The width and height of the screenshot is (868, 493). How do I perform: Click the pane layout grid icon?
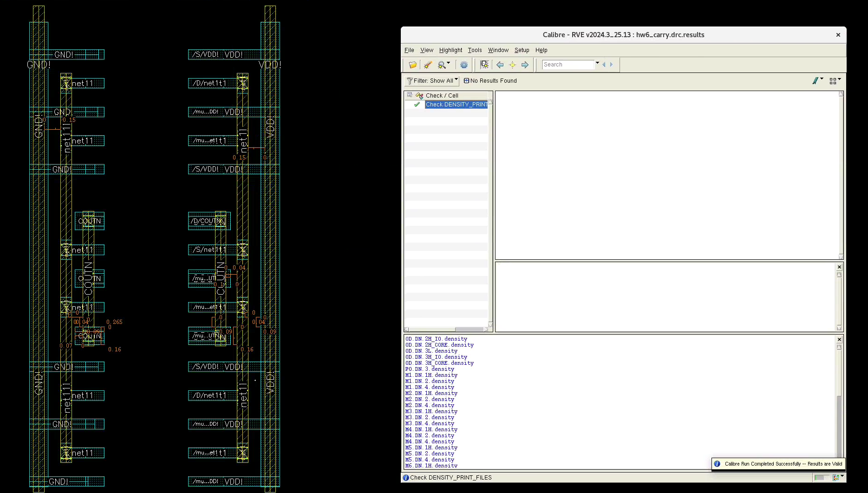click(x=833, y=81)
